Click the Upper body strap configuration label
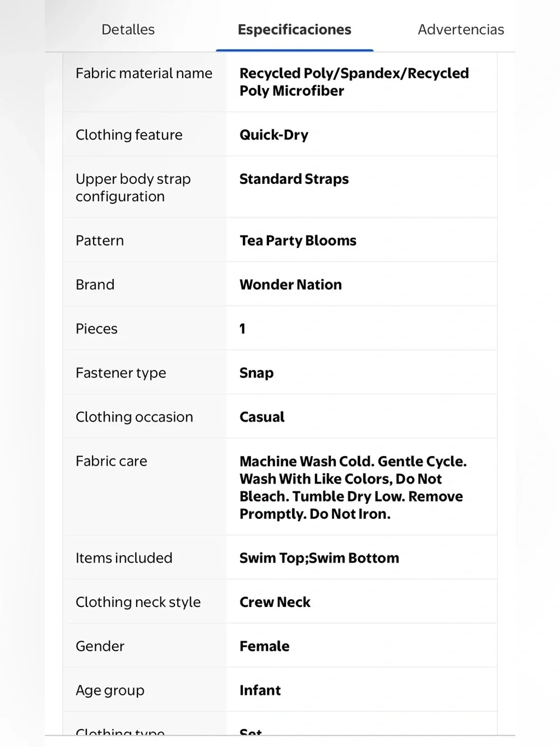 133,188
